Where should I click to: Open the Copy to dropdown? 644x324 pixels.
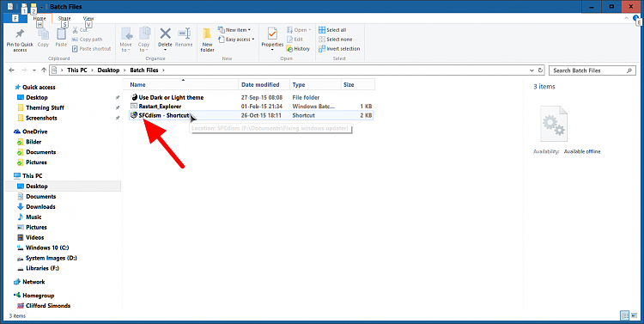[143, 40]
